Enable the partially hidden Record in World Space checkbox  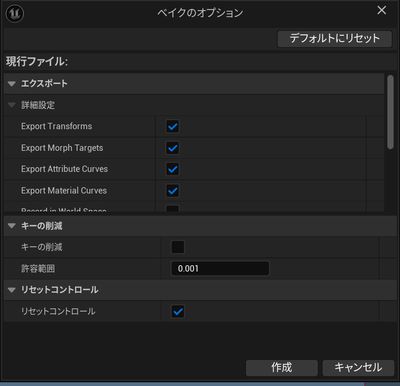coord(173,209)
